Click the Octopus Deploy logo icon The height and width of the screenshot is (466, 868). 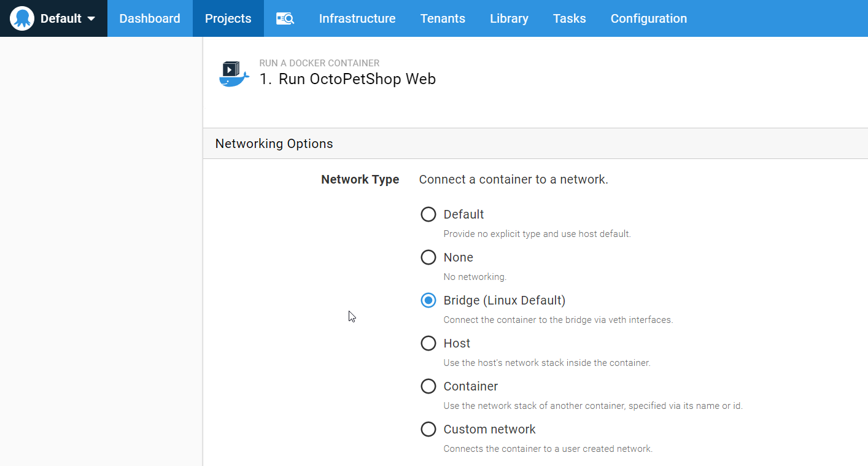tap(22, 18)
